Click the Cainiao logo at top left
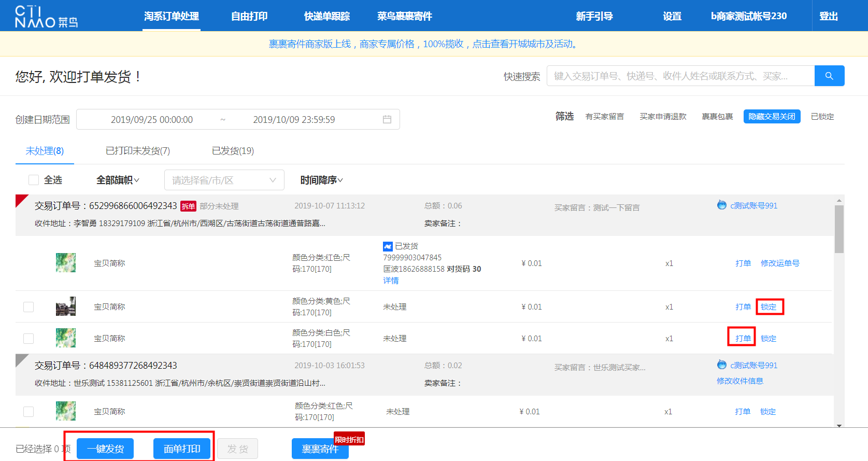Screen dimensions: 868x461 (46, 17)
